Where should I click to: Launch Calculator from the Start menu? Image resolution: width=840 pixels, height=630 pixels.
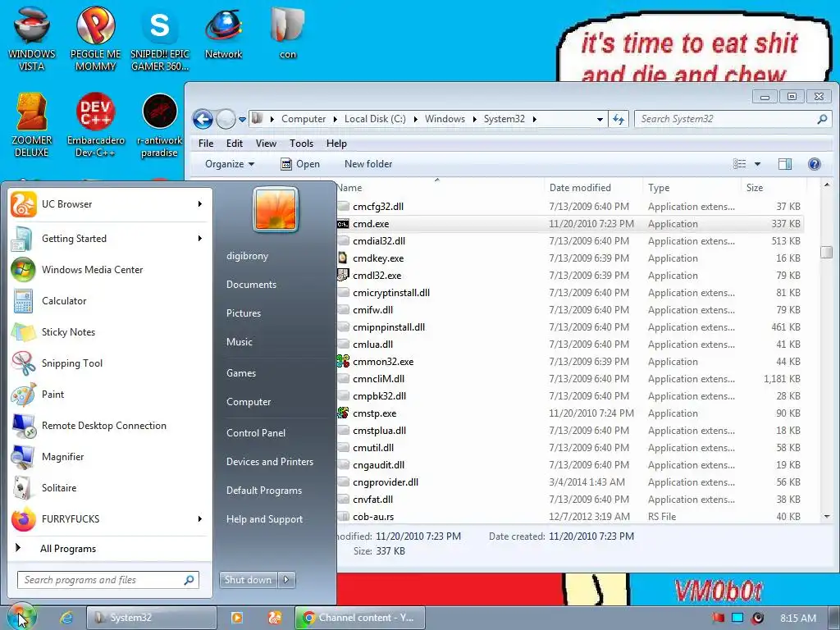pyautogui.click(x=64, y=301)
